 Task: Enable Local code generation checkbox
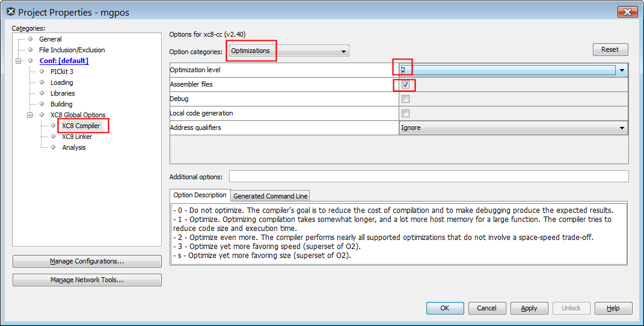[405, 114]
